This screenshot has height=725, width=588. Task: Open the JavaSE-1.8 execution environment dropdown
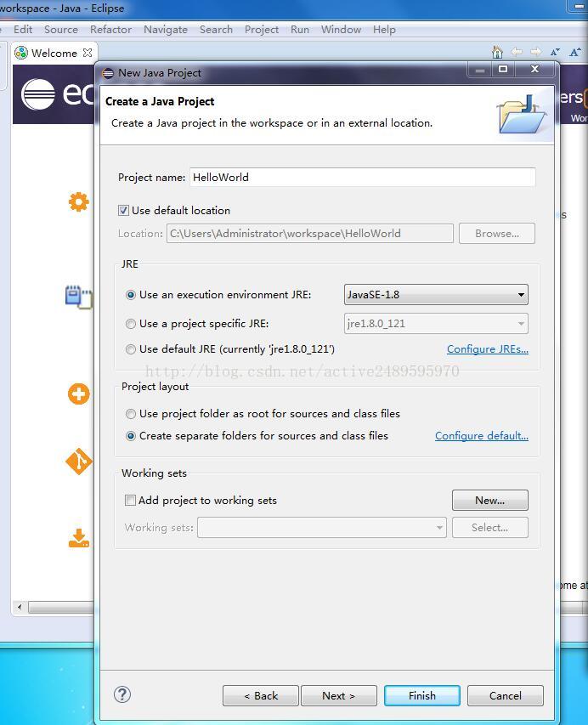coord(436,295)
